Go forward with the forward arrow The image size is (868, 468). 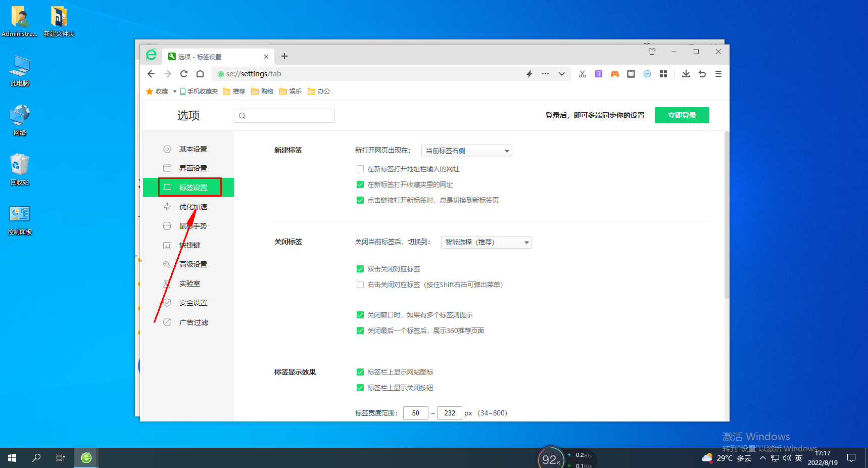(x=168, y=74)
